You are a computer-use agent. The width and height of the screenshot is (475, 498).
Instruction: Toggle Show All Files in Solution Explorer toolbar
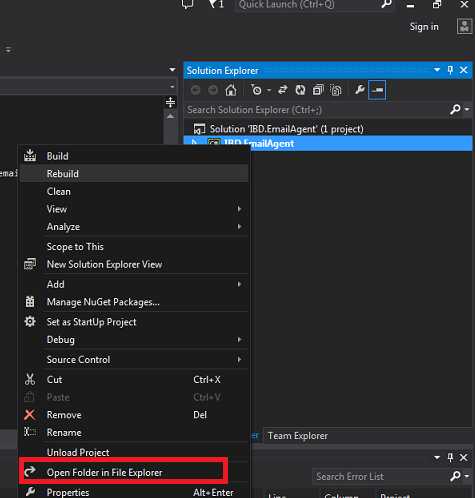point(335,90)
